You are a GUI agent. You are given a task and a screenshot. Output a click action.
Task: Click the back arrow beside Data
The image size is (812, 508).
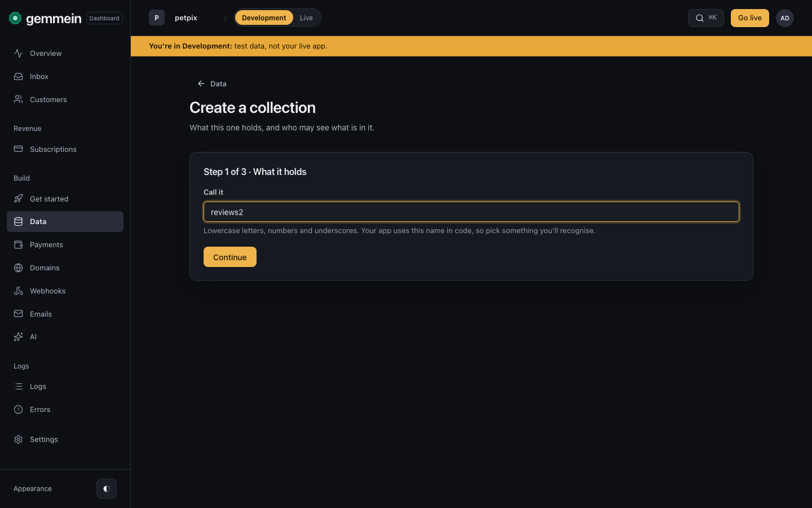(x=201, y=84)
